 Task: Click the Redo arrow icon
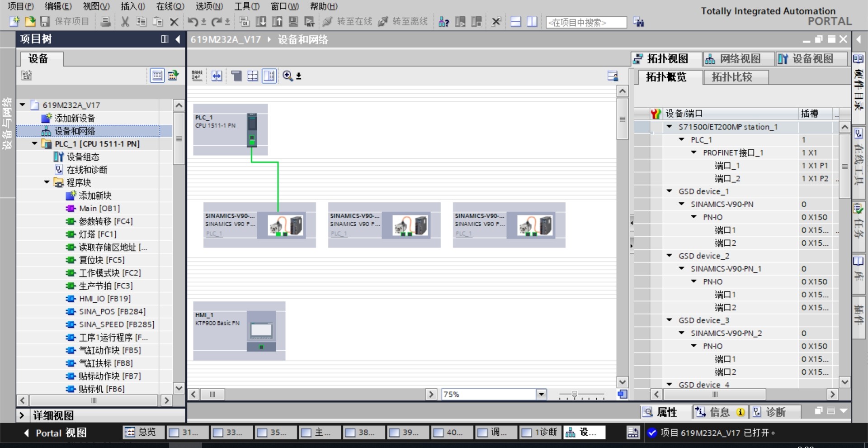(217, 21)
